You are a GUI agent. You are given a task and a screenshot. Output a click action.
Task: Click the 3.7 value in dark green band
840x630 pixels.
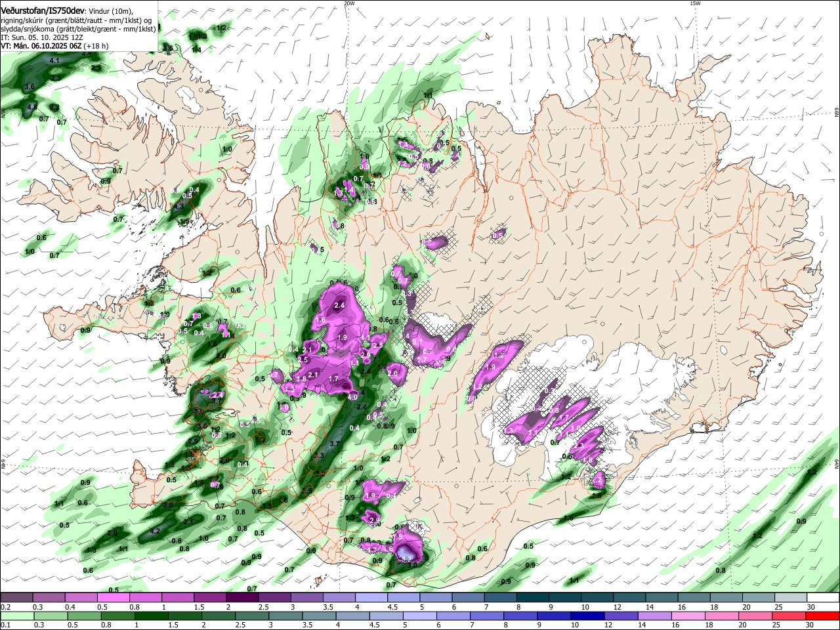point(335,444)
